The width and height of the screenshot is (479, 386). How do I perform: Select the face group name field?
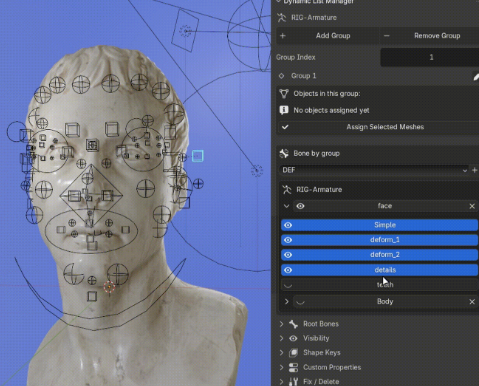385,206
